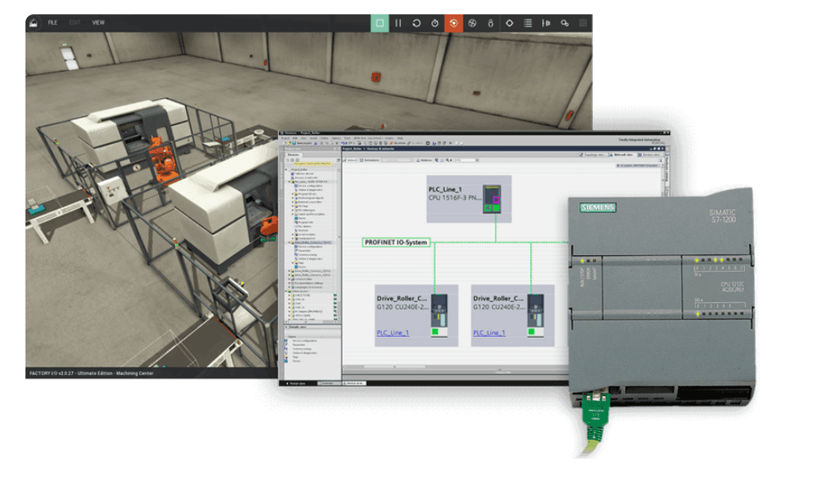
Task: Click the stopwatch time scale icon
Action: point(435,23)
